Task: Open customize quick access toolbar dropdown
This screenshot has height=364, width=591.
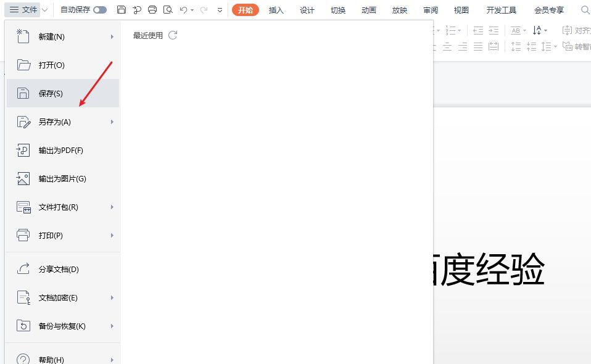Action: (220, 10)
